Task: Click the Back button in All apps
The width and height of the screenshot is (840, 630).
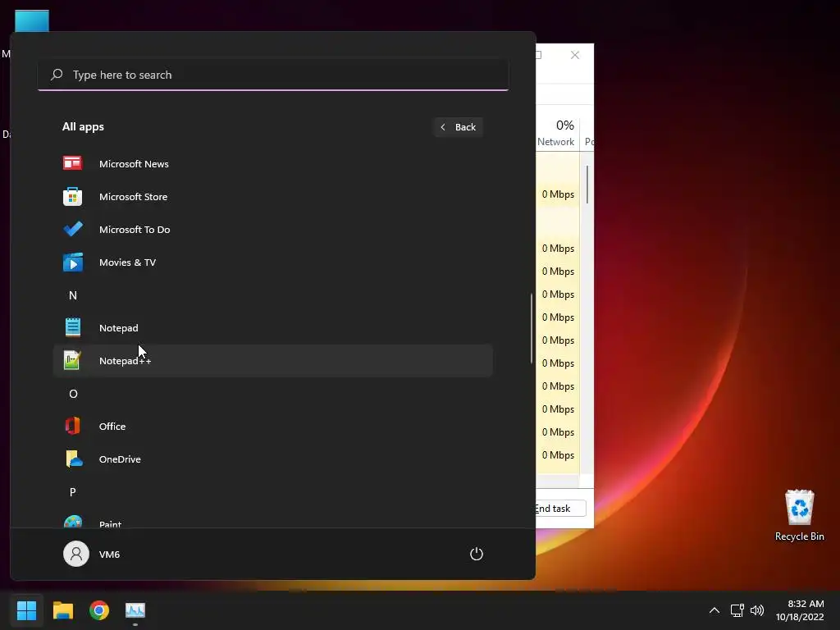Action: coord(458,127)
